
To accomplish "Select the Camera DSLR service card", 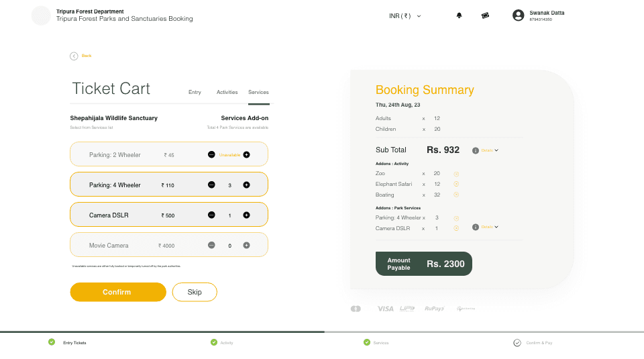I will 169,215.
